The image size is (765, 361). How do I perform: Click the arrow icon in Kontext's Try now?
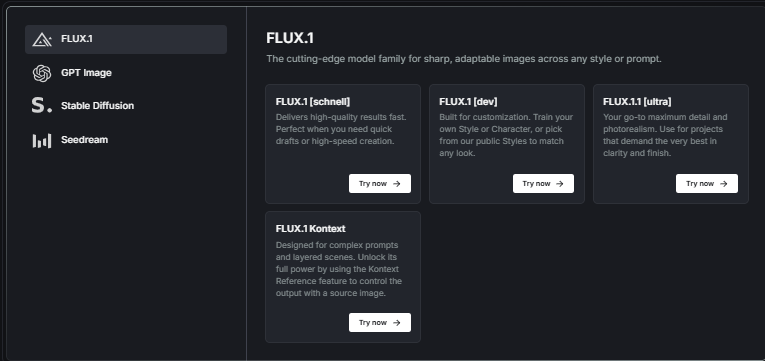[x=397, y=322]
